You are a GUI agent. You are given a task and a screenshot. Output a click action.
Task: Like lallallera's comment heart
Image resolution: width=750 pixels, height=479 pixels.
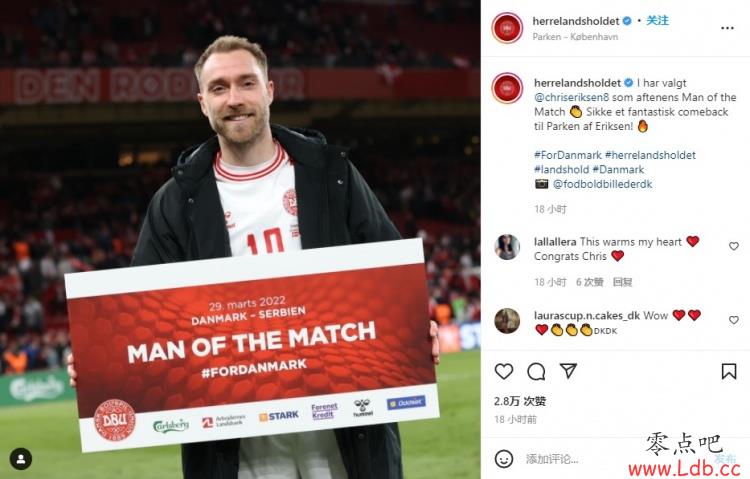(x=734, y=246)
